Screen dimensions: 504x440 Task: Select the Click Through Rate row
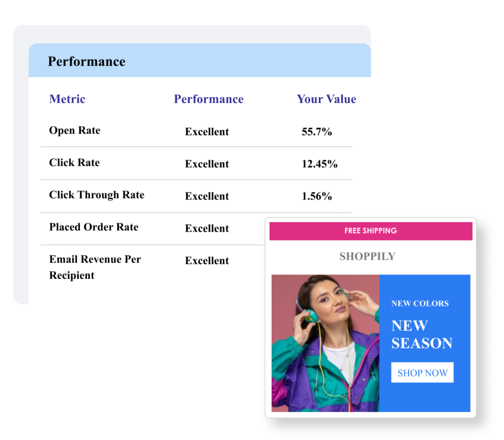[x=197, y=196]
